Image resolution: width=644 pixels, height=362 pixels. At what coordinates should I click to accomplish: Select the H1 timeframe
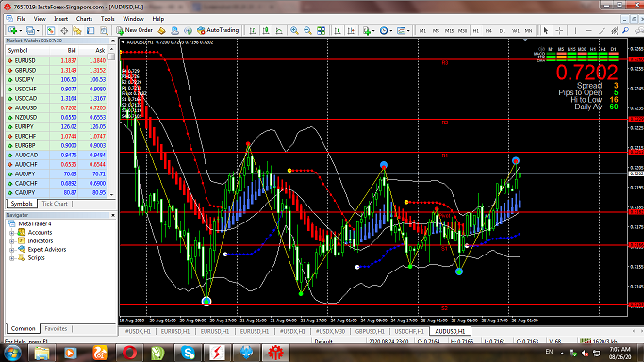pyautogui.click(x=475, y=31)
